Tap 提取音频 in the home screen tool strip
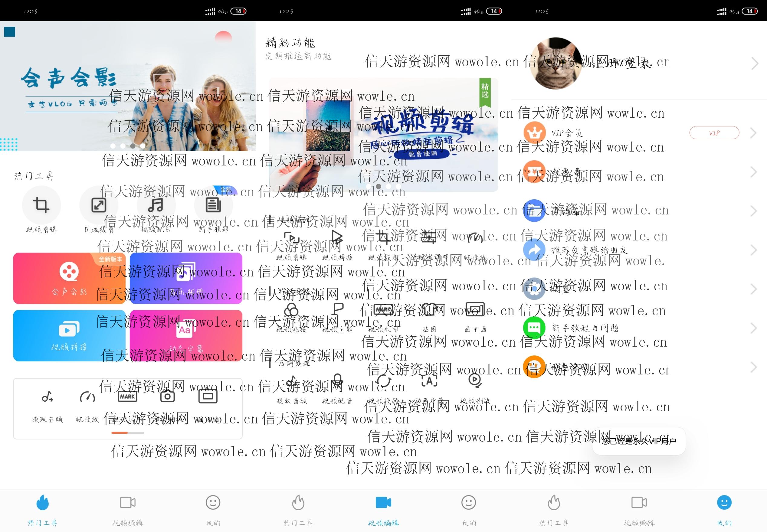 (x=48, y=397)
